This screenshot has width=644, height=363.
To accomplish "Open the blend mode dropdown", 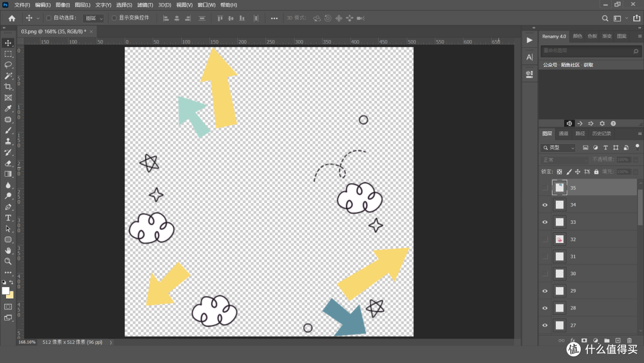I will coord(565,159).
